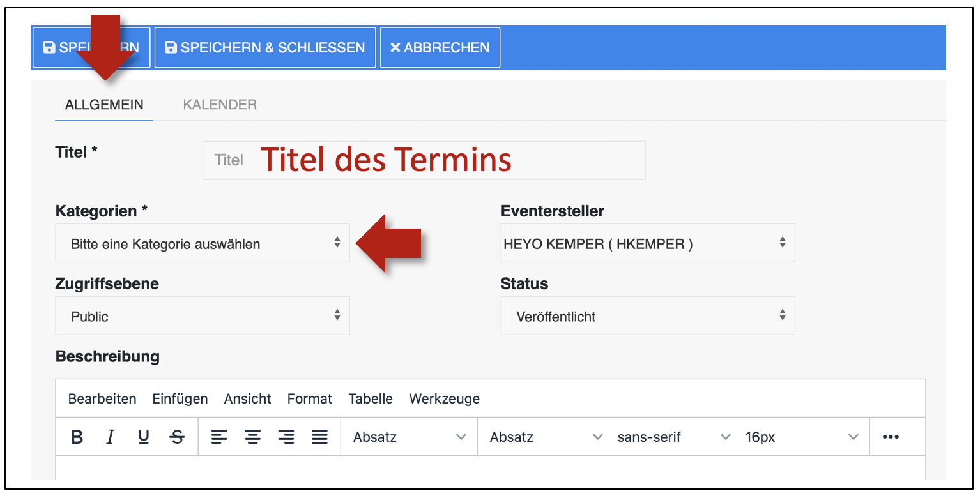This screenshot has width=980, height=498.
Task: Open the Einfügen editor menu
Action: coord(180,399)
